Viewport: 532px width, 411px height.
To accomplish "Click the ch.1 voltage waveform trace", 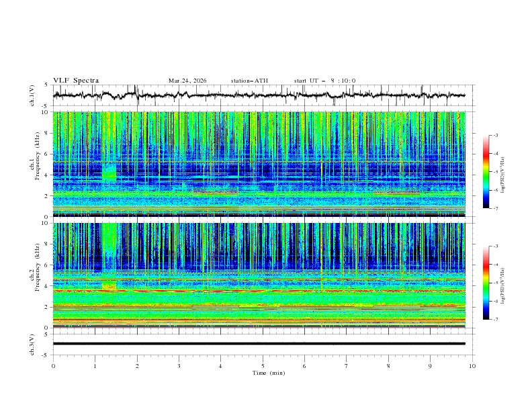I will pyautogui.click(x=259, y=95).
